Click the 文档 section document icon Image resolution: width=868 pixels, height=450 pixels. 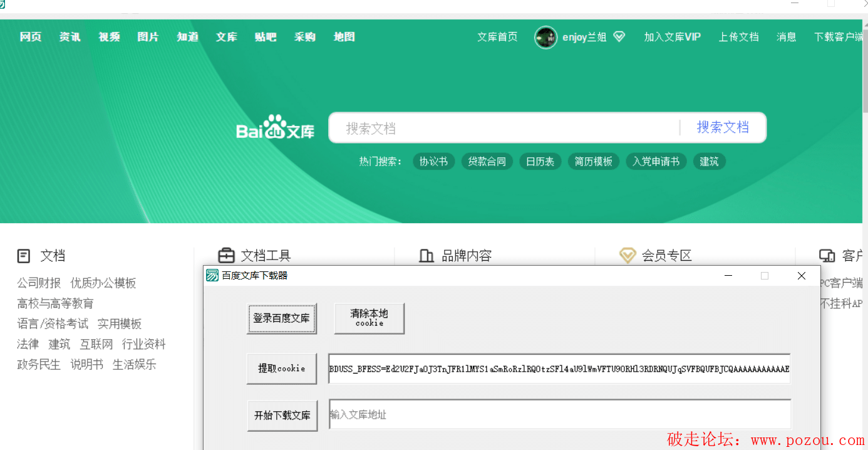[x=24, y=256]
